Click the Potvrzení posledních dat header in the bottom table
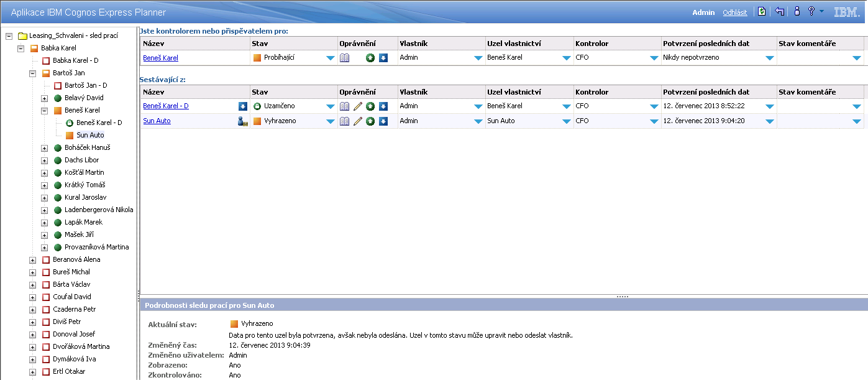 [718, 92]
